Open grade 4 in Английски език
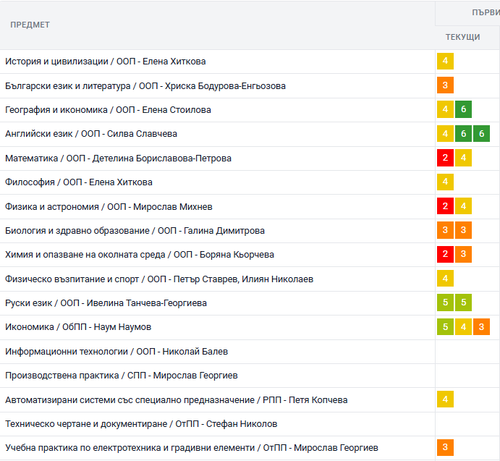 [445, 134]
